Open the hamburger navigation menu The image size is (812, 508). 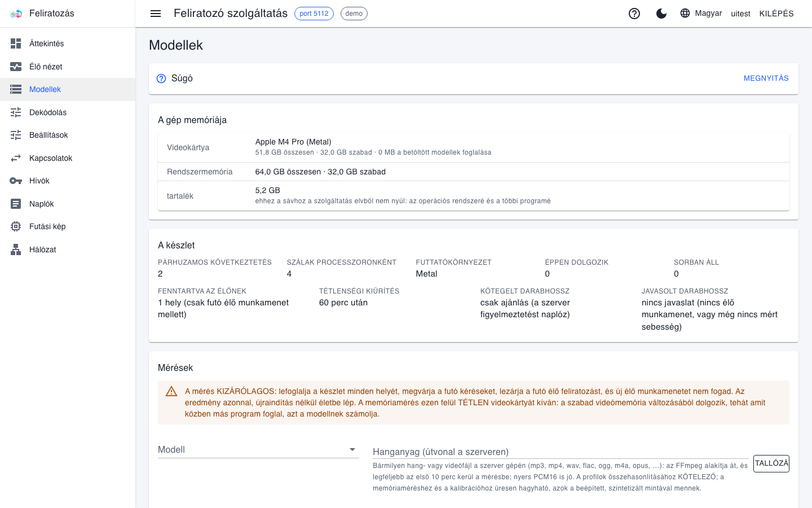156,14
